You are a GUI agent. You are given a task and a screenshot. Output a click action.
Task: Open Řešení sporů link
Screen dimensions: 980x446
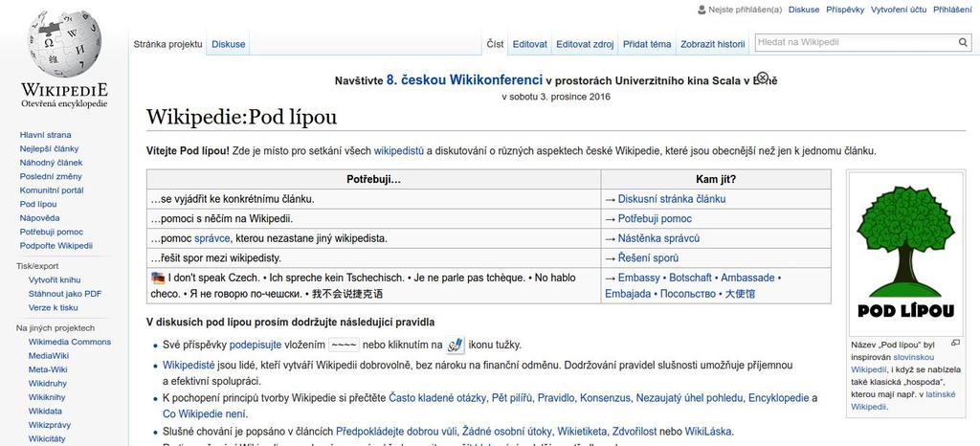click(648, 258)
